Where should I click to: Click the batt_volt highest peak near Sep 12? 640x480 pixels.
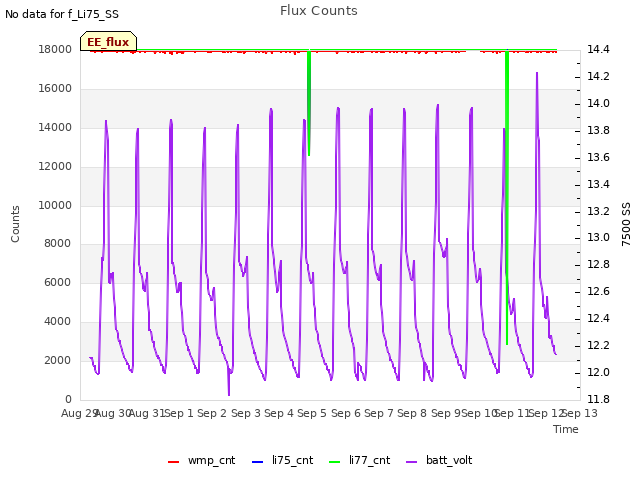pyautogui.click(x=537, y=73)
